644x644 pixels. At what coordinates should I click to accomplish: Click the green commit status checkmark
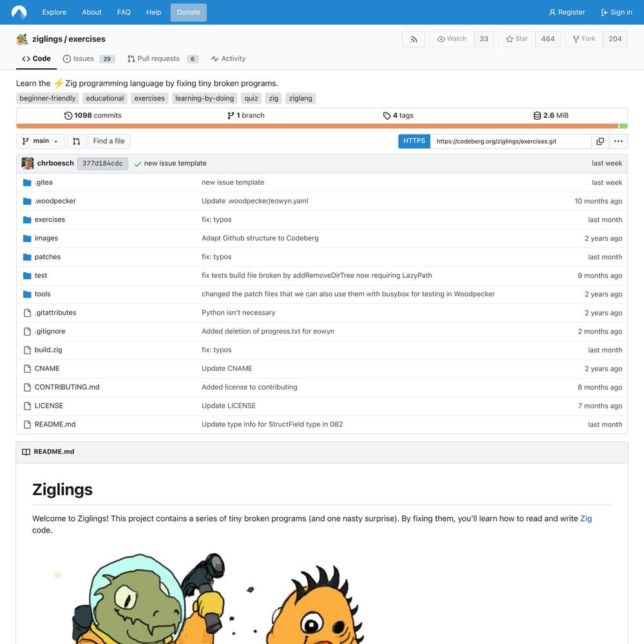coord(138,164)
